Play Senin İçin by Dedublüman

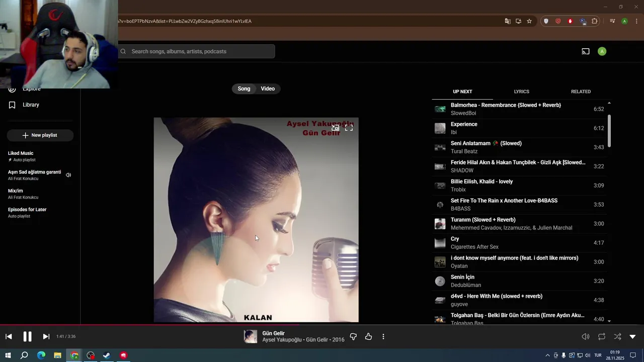(x=519, y=281)
